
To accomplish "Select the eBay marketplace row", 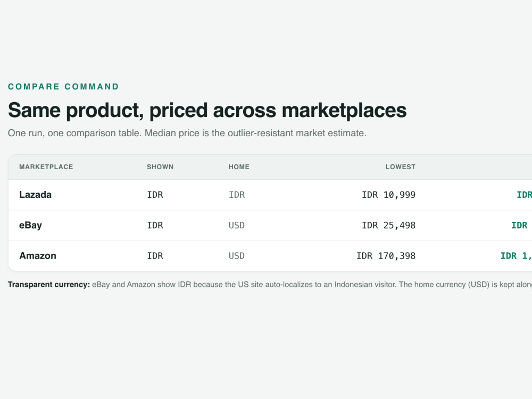I will coord(270,225).
